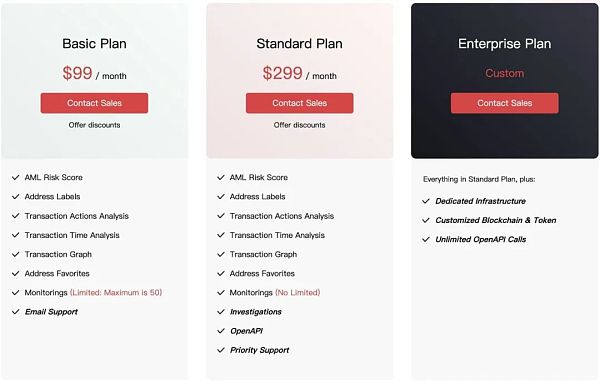Click checkmark beside Unlimited OpenAPI Calls

(426, 240)
